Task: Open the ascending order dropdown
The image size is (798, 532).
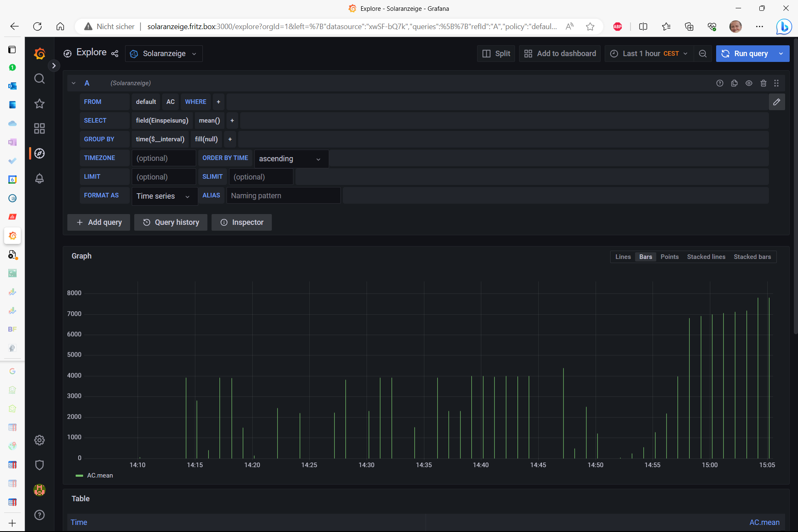Action: 291,159
